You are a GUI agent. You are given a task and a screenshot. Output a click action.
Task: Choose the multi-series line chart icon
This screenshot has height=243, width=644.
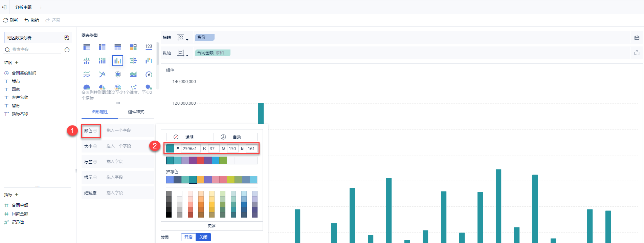[102, 74]
